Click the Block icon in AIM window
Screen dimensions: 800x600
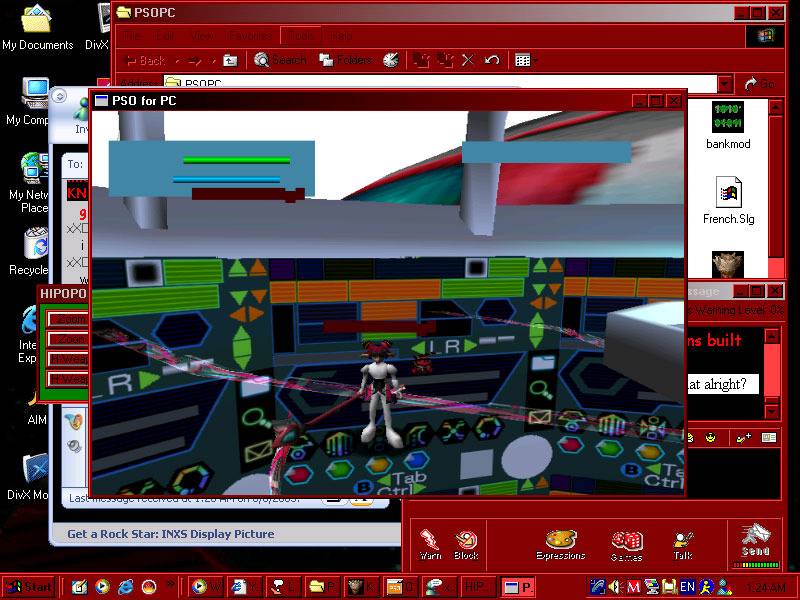click(x=466, y=544)
